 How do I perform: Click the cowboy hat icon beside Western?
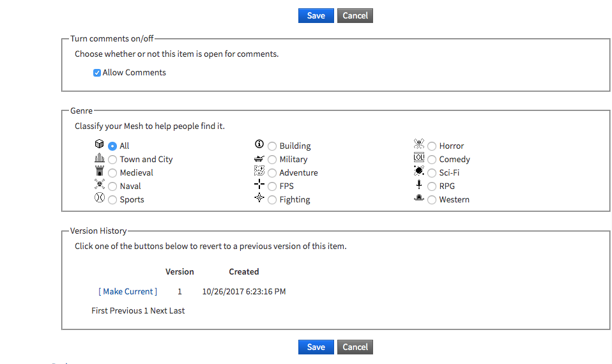click(x=419, y=198)
